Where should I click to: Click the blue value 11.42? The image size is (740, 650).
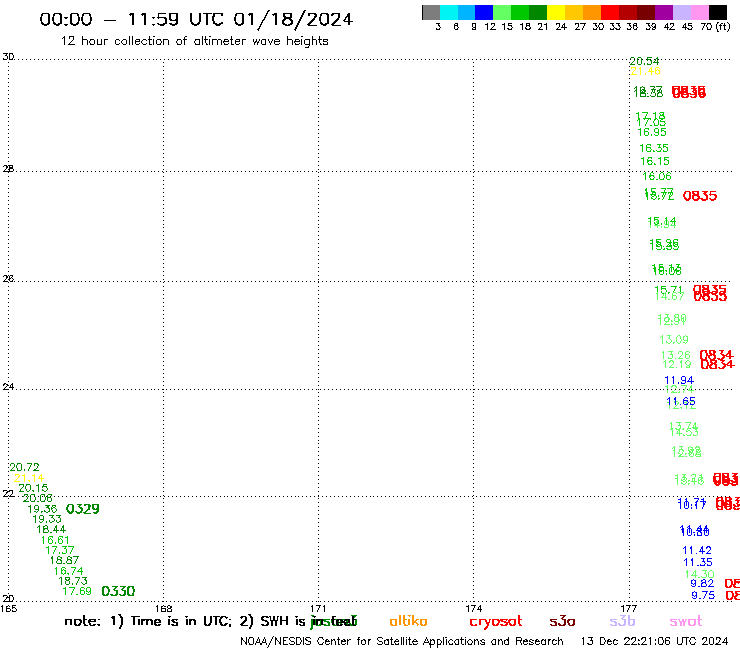tap(697, 550)
